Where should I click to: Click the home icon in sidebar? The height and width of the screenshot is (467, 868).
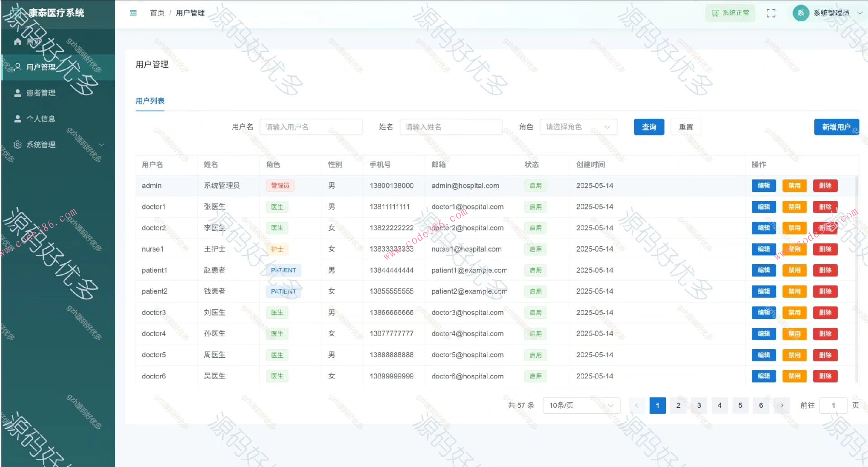18,42
